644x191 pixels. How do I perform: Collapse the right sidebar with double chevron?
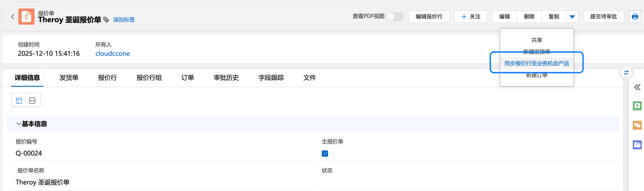pyautogui.click(x=637, y=87)
